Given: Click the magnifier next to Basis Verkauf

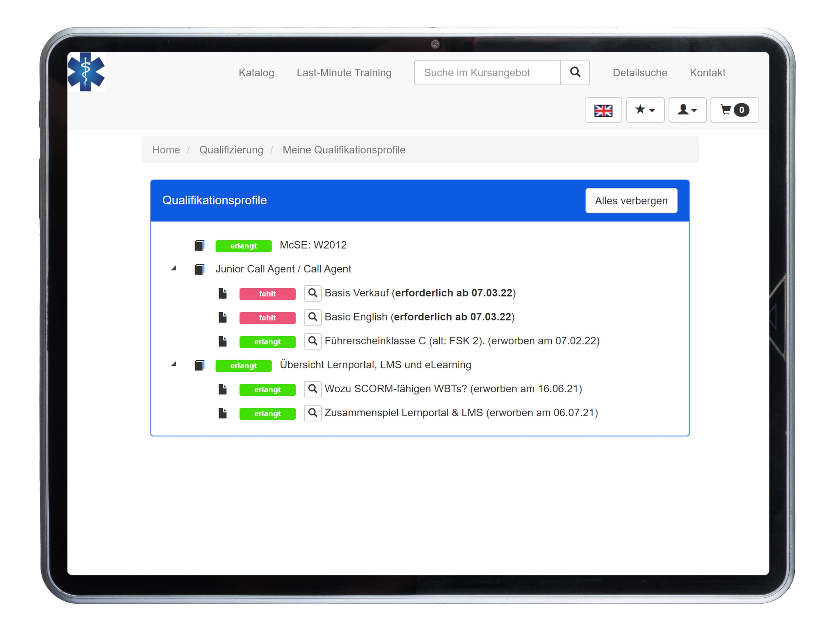Looking at the screenshot, I should click(313, 293).
